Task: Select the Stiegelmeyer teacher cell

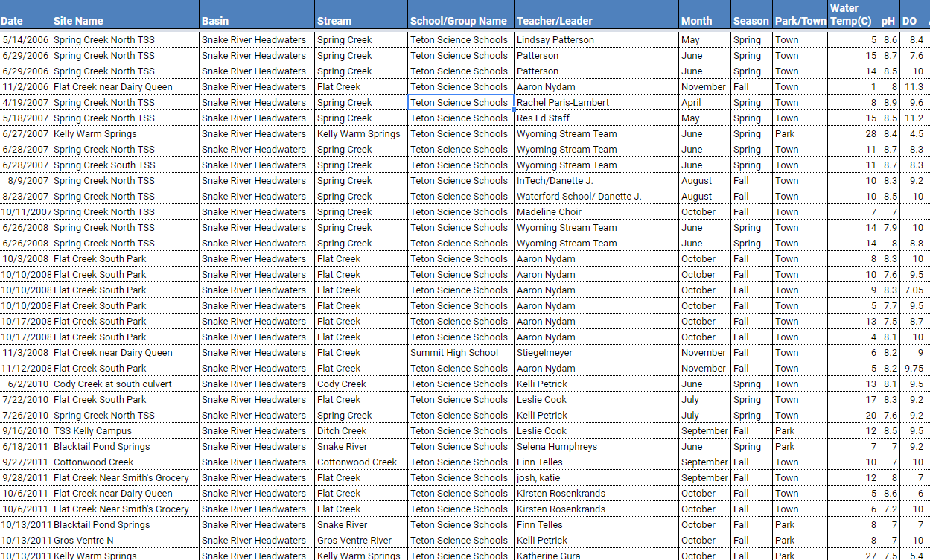Action: tap(546, 352)
